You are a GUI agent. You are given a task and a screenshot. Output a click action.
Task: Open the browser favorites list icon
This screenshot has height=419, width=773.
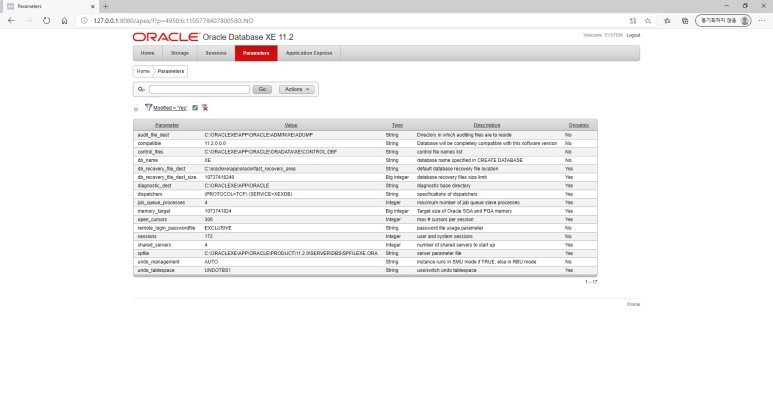pos(667,21)
